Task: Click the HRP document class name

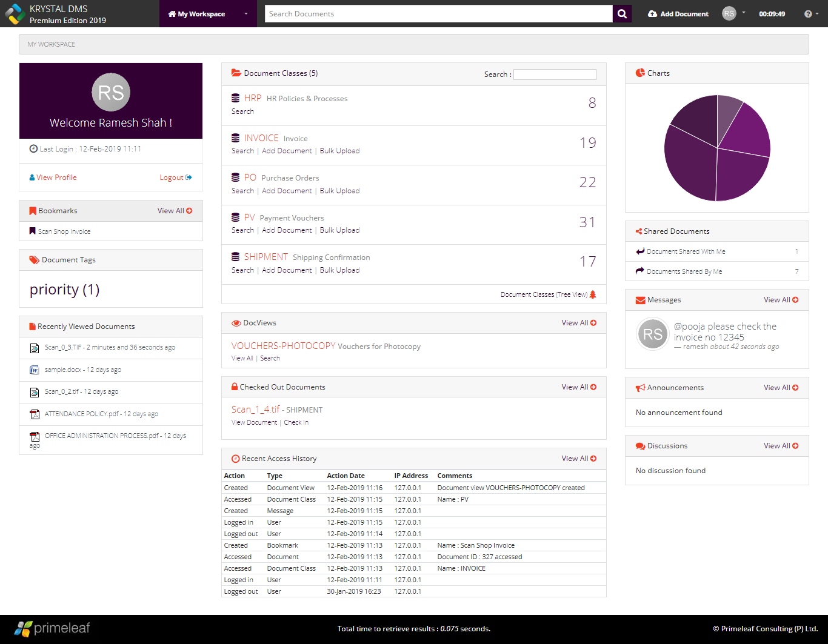Action: [253, 98]
